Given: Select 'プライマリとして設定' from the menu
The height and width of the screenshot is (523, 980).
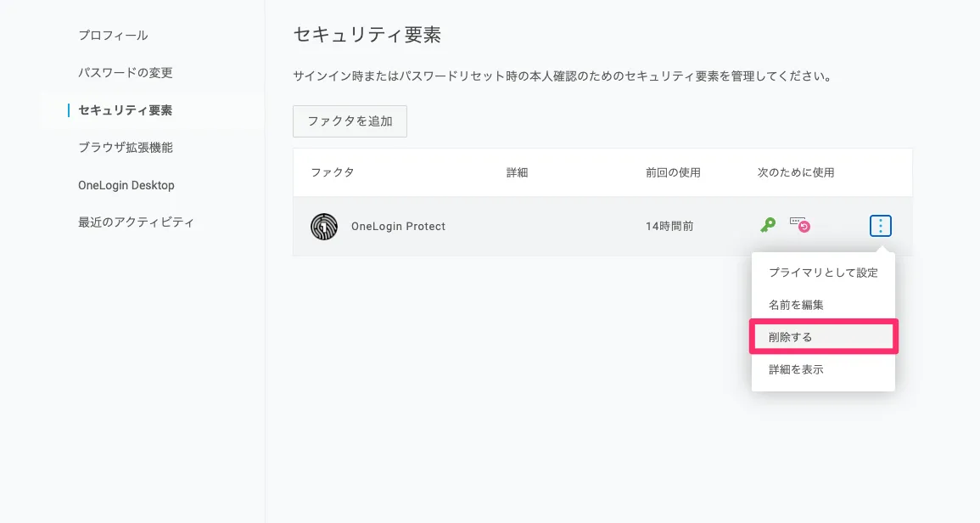Looking at the screenshot, I should (823, 273).
